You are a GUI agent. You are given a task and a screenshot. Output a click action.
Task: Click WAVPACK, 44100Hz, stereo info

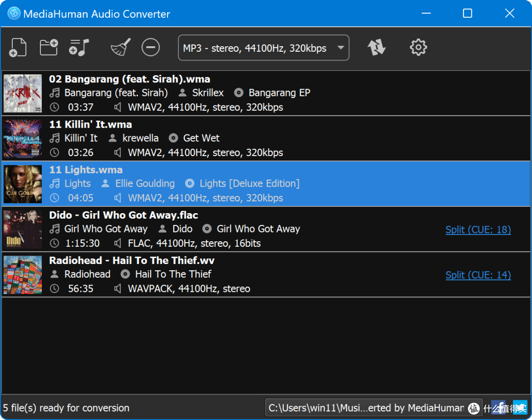pos(189,289)
